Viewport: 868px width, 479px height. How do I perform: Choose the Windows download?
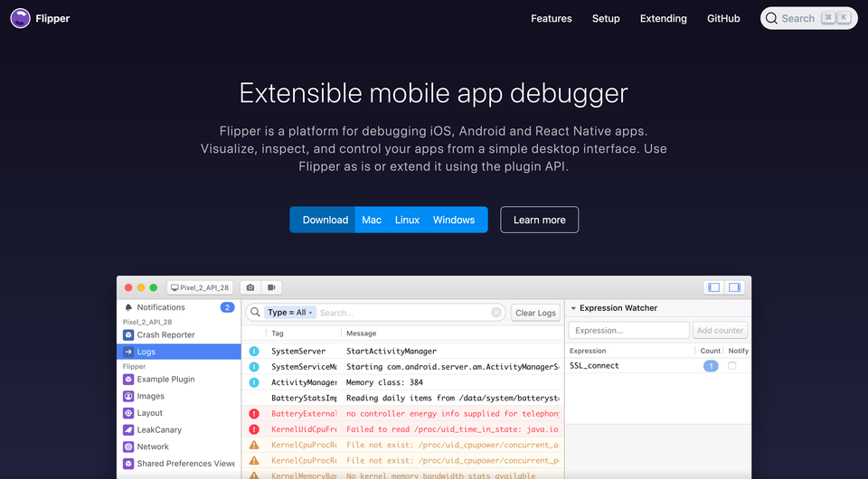pyautogui.click(x=453, y=220)
